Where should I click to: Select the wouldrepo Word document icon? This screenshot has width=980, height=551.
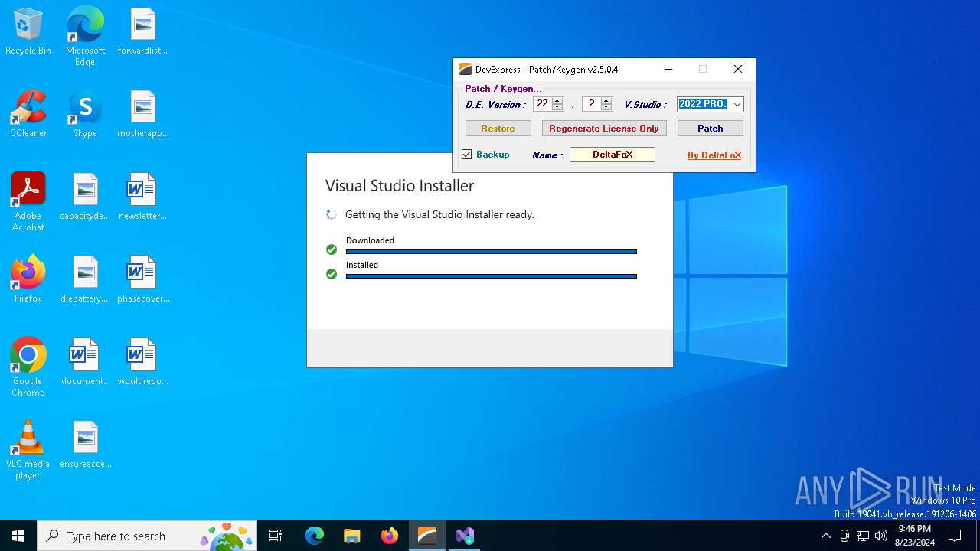[142, 363]
